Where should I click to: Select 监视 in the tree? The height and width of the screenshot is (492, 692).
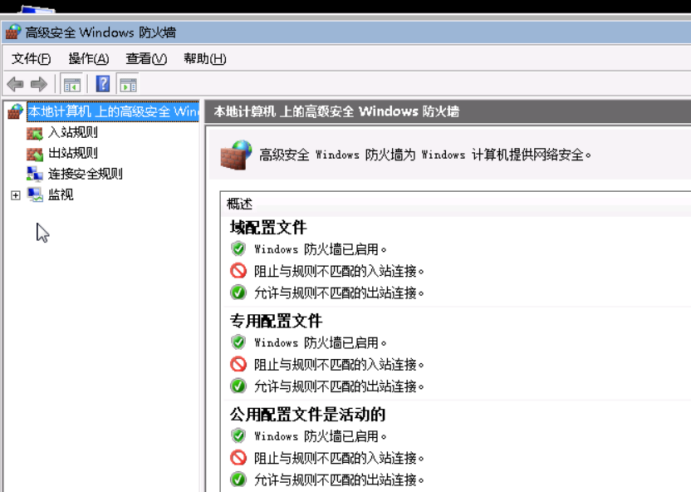click(x=60, y=195)
